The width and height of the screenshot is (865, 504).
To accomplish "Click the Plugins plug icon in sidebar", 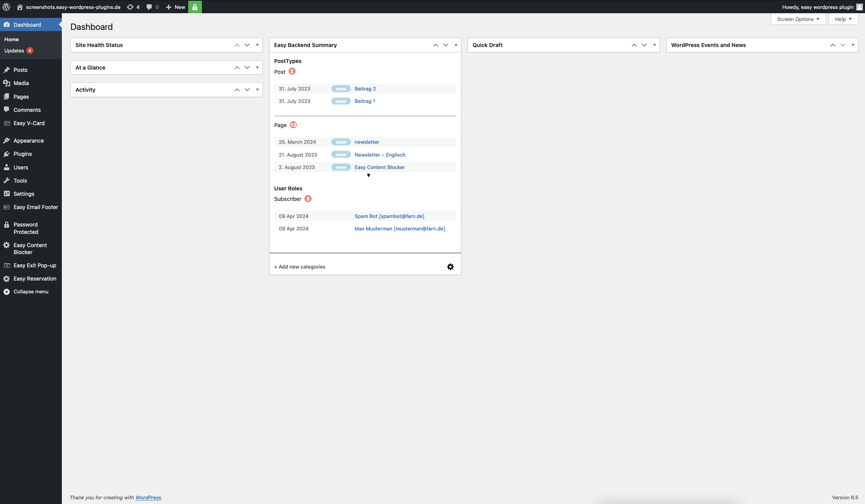I will coord(7,154).
